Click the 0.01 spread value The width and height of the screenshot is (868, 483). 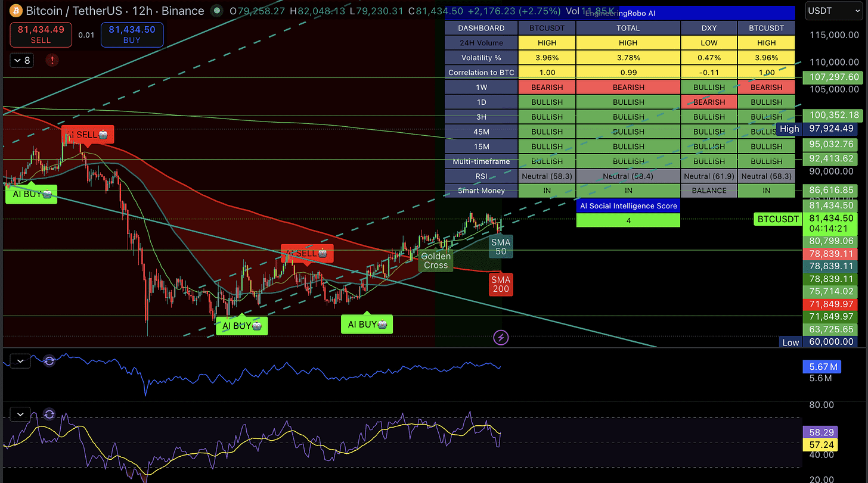click(x=86, y=35)
